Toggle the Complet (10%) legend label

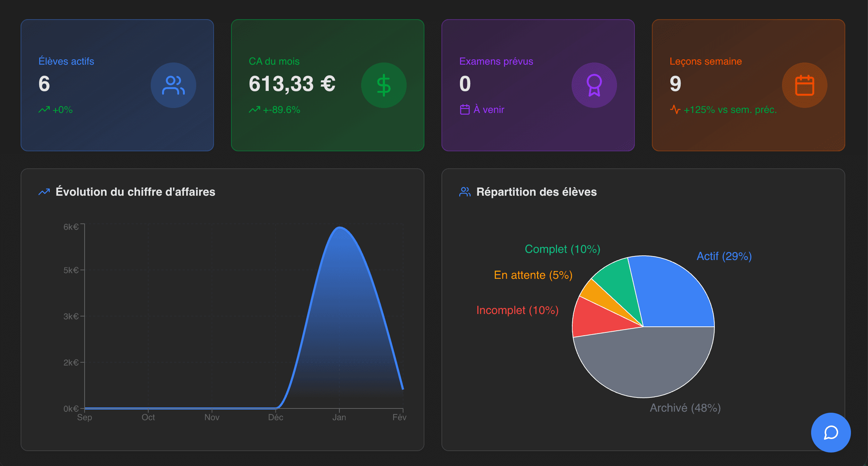click(563, 249)
